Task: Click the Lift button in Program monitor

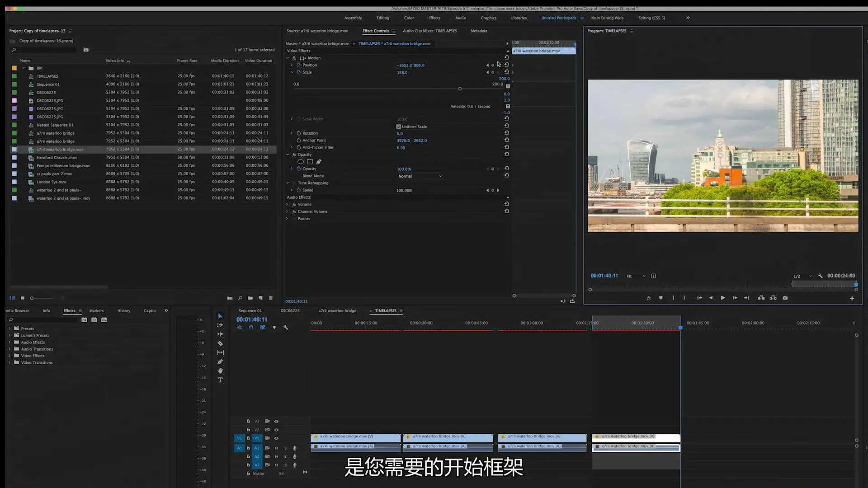Action: point(761,298)
